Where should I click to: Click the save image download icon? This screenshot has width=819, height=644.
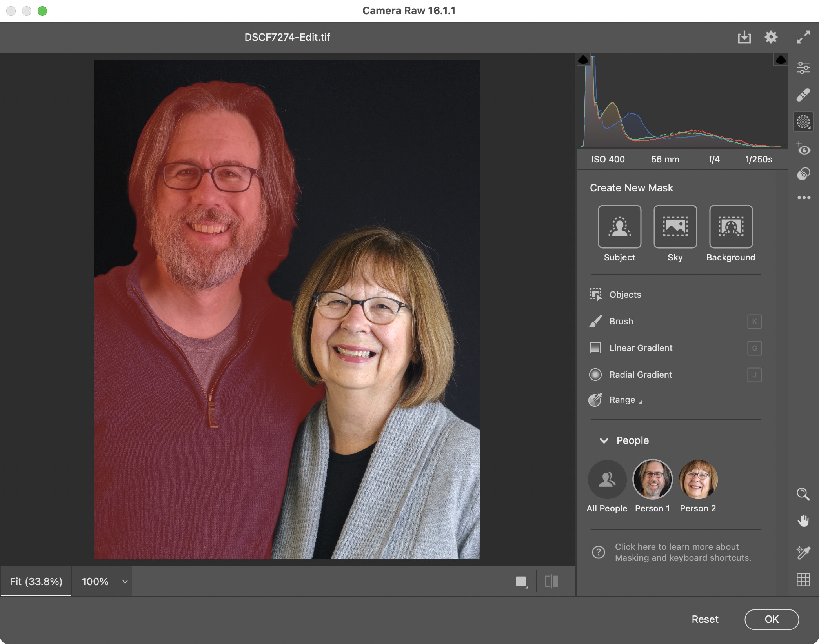(744, 37)
